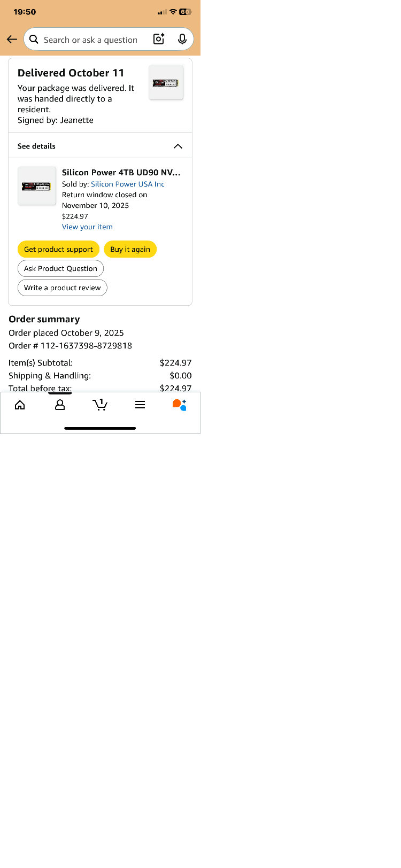Image resolution: width=401 pixels, height=868 pixels.
Task: Open the account profile tab
Action: [60, 405]
